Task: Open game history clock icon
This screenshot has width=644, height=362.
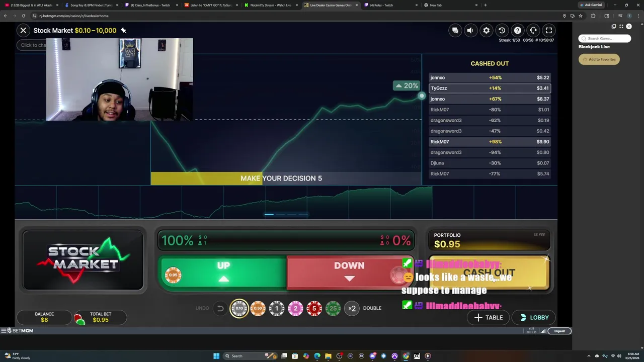Action: tap(502, 30)
